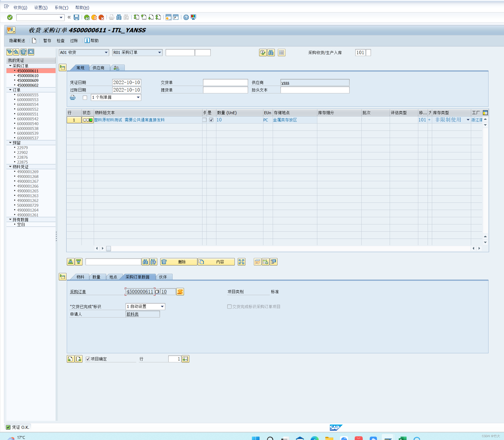The width and height of the screenshot is (504, 440).
Task: Open the A01 收货 dropdown
Action: coord(106,53)
